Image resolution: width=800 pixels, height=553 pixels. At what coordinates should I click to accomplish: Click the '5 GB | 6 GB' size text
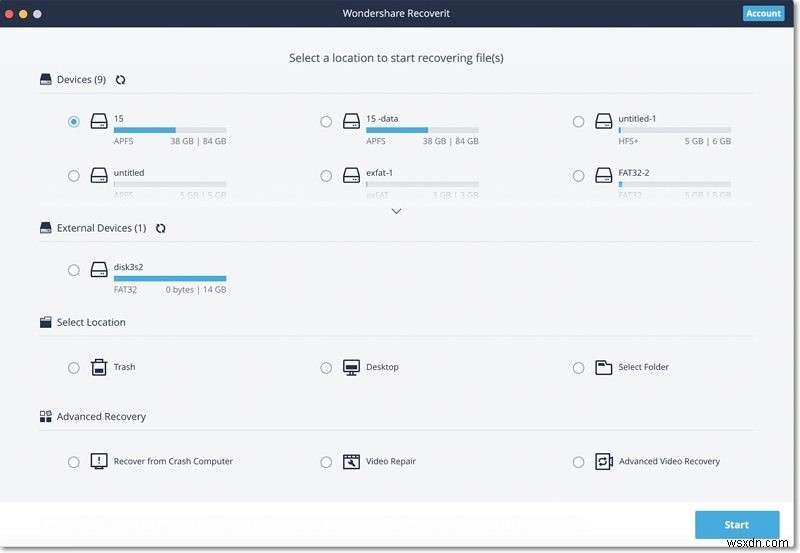(x=708, y=141)
